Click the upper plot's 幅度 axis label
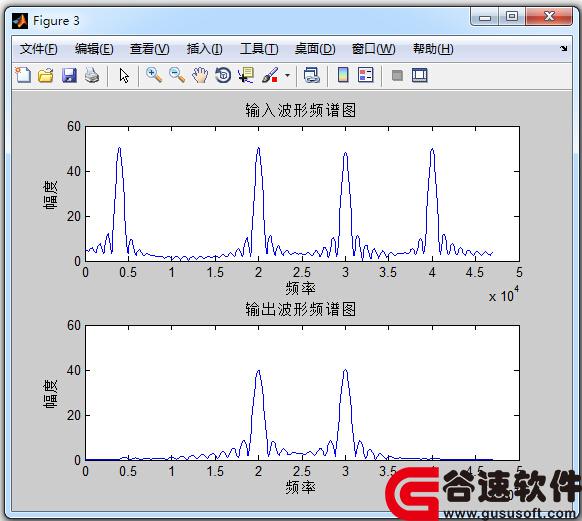 tap(50, 195)
